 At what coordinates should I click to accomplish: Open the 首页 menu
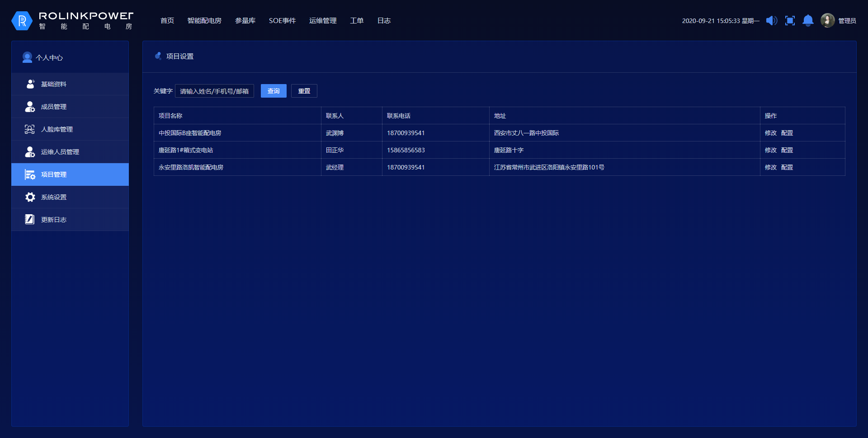tap(167, 21)
